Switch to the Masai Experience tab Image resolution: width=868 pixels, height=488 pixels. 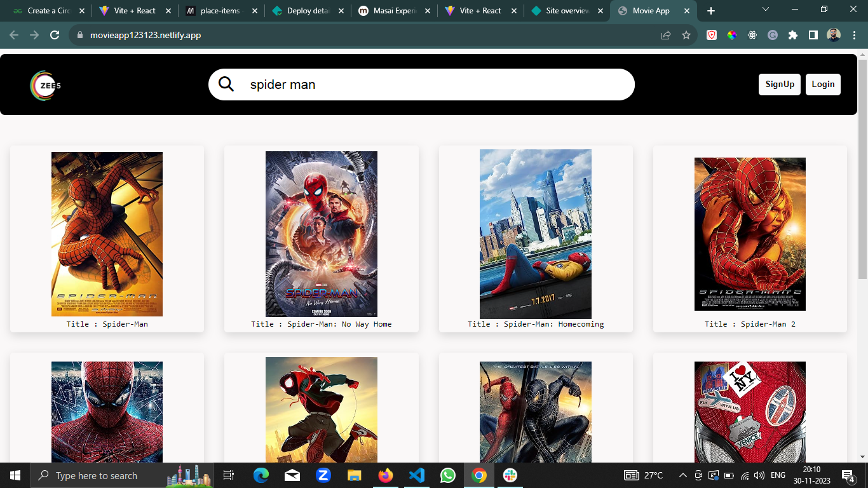pos(394,11)
